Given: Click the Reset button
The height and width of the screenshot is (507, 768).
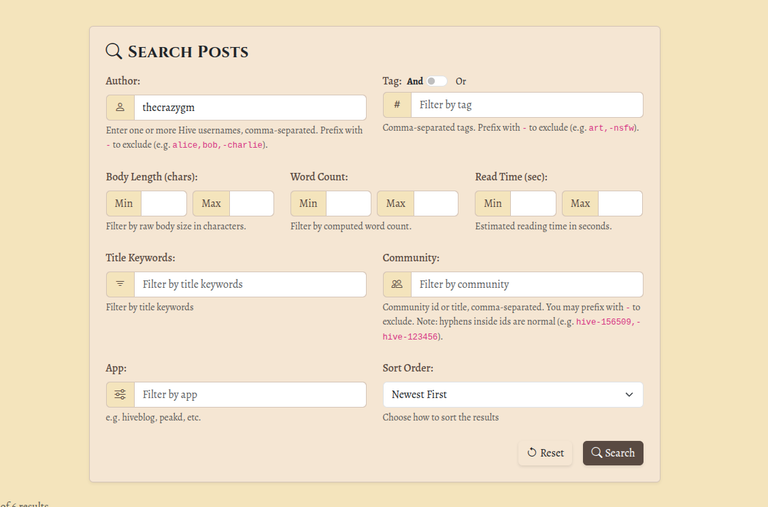Looking at the screenshot, I should click(x=545, y=453).
